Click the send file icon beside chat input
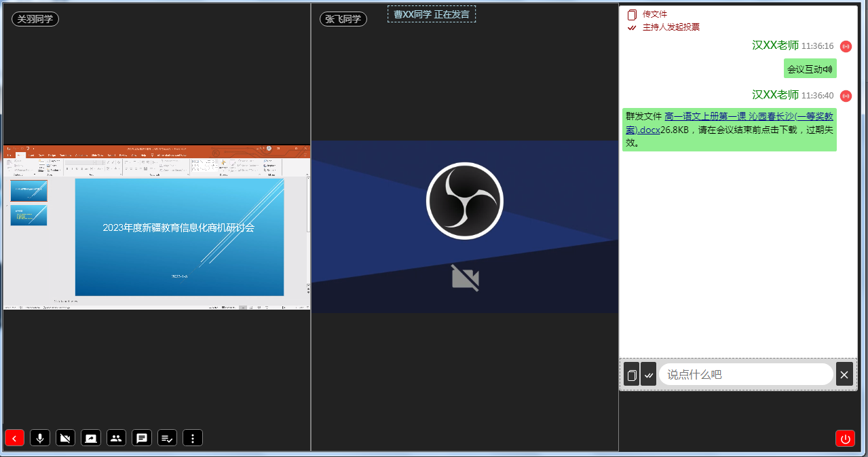 (631, 374)
